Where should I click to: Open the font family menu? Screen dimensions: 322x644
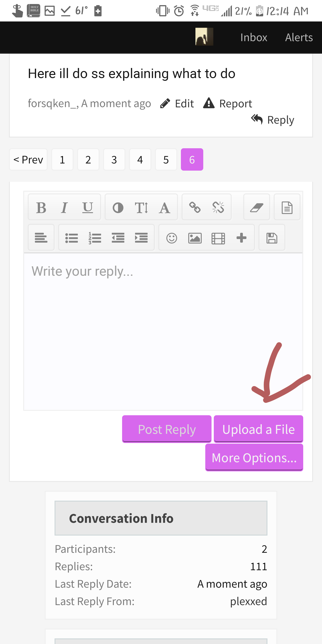(x=165, y=208)
